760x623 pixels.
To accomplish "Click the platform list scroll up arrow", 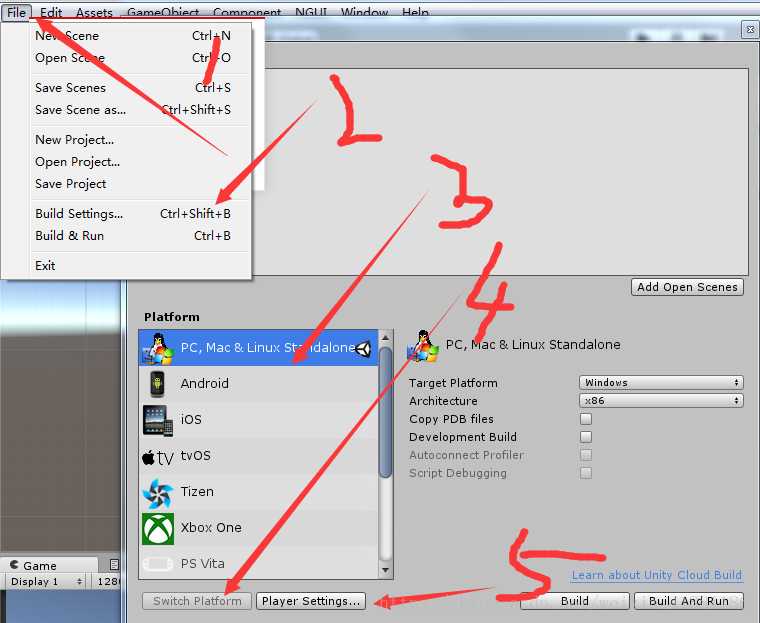I will pos(386,337).
